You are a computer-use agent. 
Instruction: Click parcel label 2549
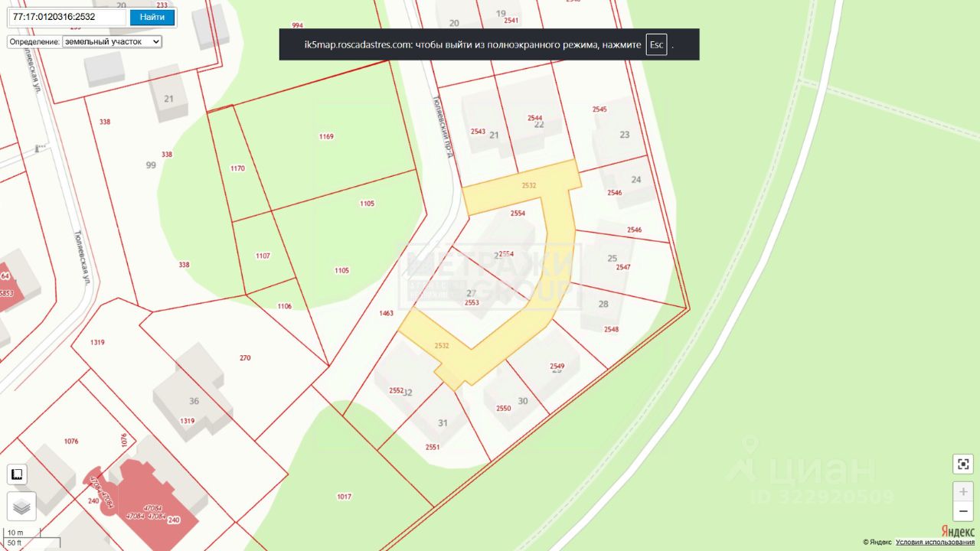click(x=557, y=366)
